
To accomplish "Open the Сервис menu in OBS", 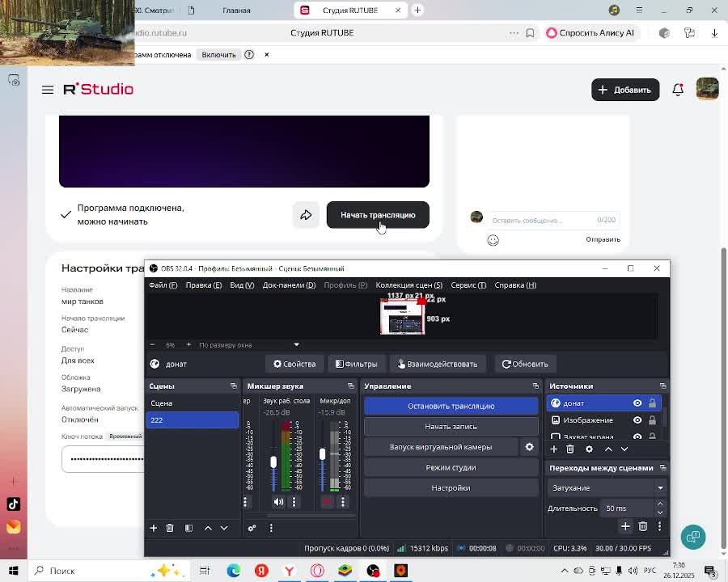I will (x=468, y=285).
